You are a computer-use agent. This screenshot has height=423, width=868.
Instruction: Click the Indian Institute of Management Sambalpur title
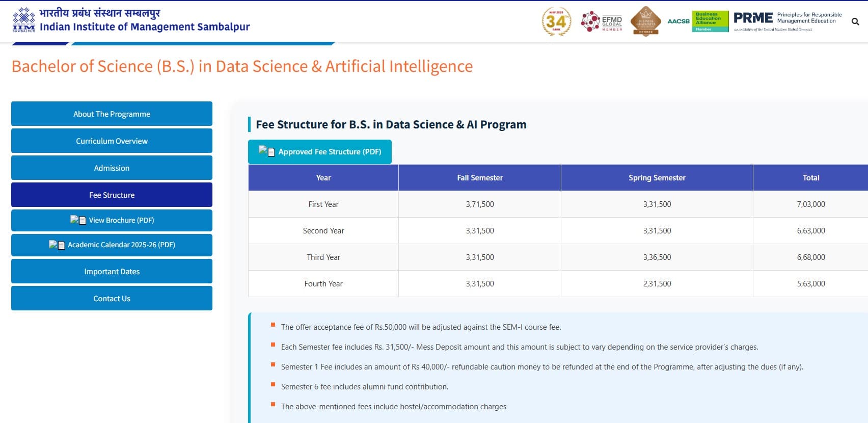click(145, 27)
